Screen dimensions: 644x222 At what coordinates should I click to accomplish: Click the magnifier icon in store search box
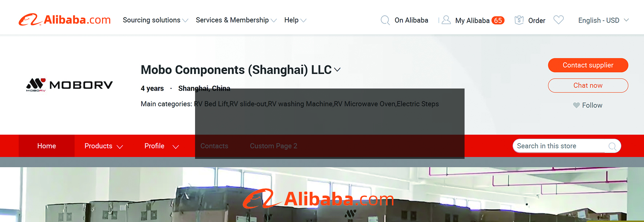[x=612, y=146]
